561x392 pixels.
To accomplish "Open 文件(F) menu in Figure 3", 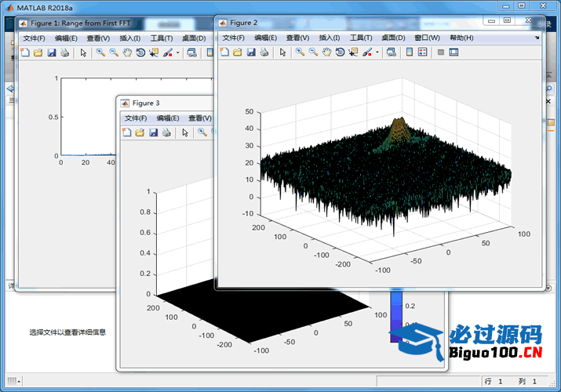I will pyautogui.click(x=136, y=118).
